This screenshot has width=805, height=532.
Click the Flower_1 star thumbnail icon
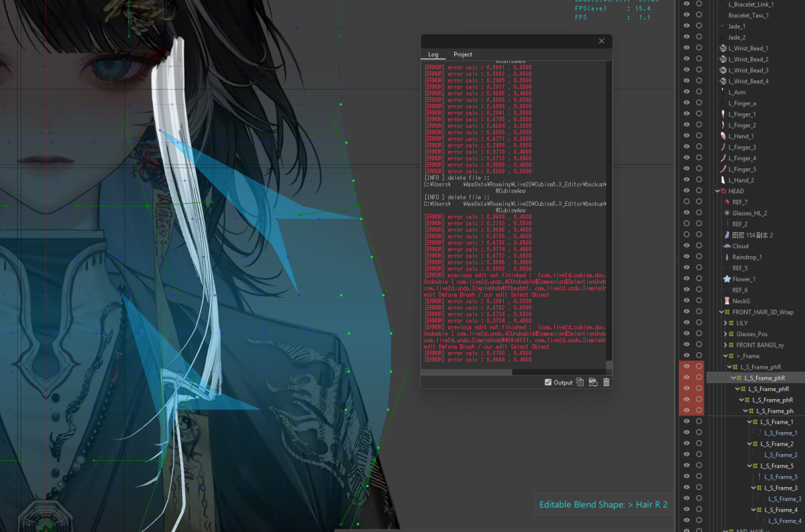727,279
